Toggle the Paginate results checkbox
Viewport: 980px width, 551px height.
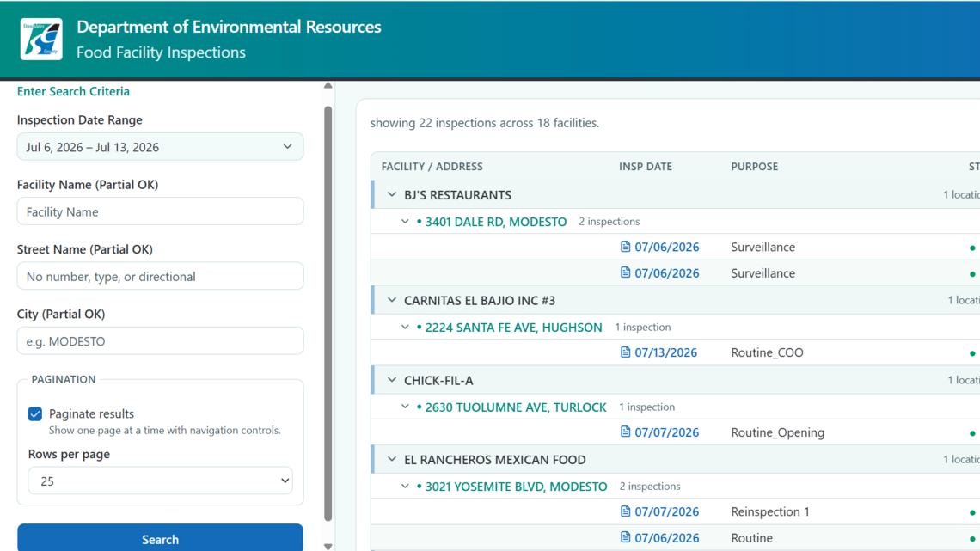point(35,413)
